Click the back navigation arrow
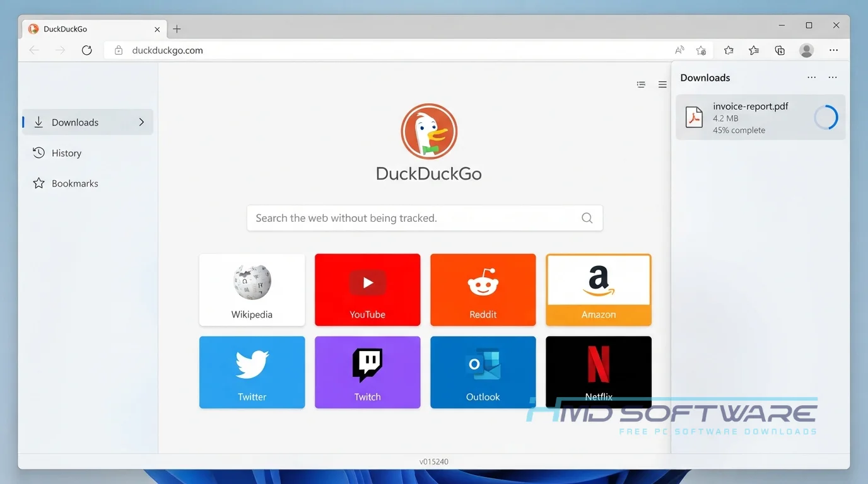This screenshot has width=868, height=484. pos(34,50)
